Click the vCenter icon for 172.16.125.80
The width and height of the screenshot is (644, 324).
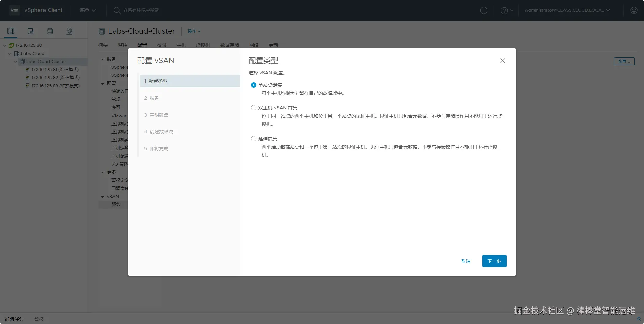(11, 45)
